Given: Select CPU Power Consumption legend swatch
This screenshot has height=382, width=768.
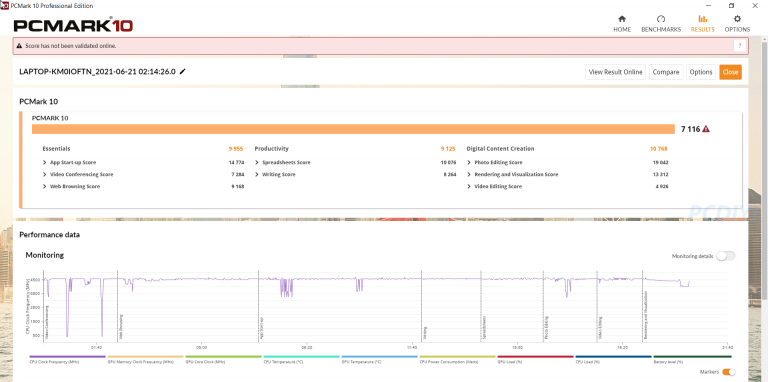Looking at the screenshot, I should point(457,357).
